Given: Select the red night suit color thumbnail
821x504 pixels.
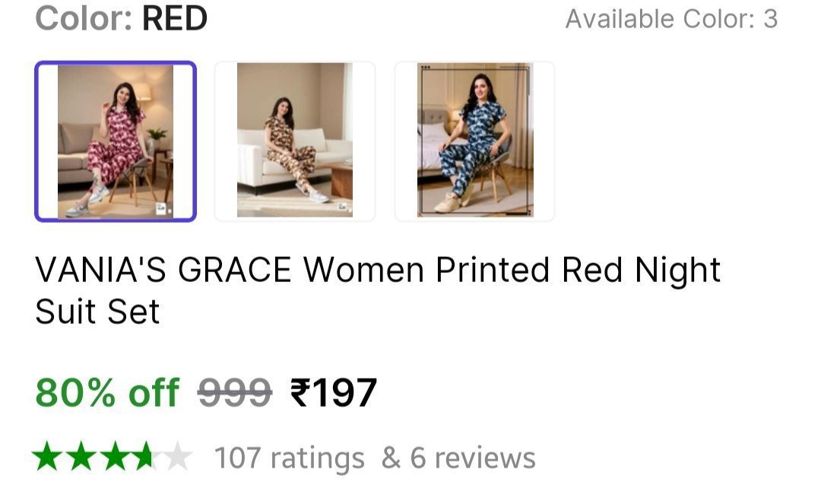Looking at the screenshot, I should pos(116,141).
